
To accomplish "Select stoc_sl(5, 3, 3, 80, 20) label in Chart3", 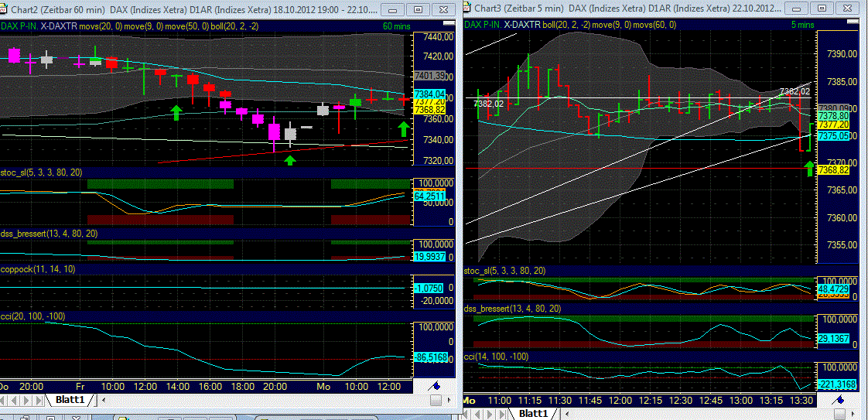I will pyautogui.click(x=505, y=271).
